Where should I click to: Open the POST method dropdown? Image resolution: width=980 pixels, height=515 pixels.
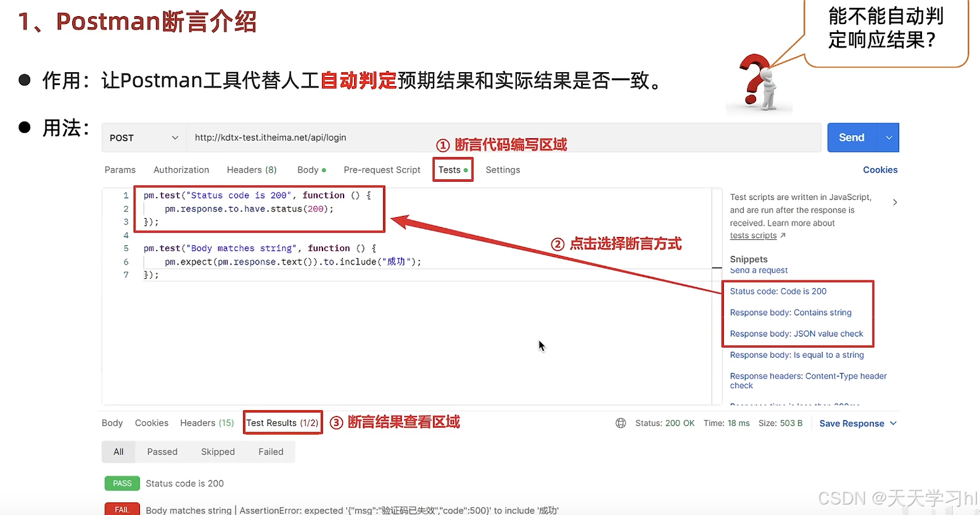(144, 138)
